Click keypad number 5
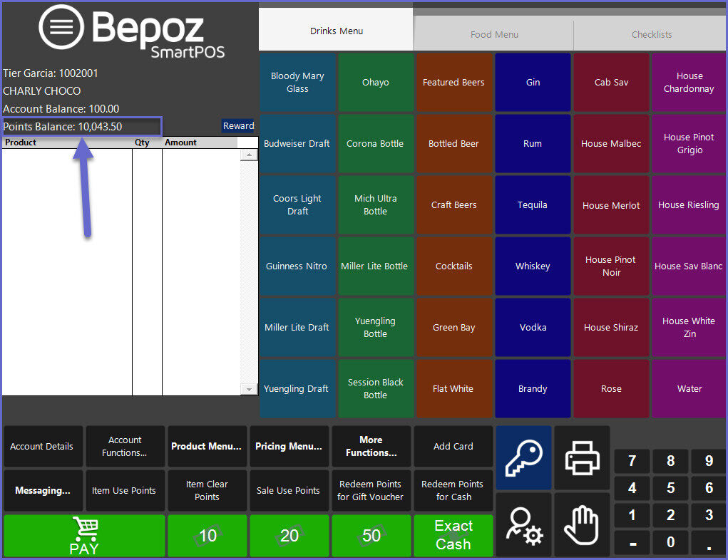 click(x=670, y=488)
